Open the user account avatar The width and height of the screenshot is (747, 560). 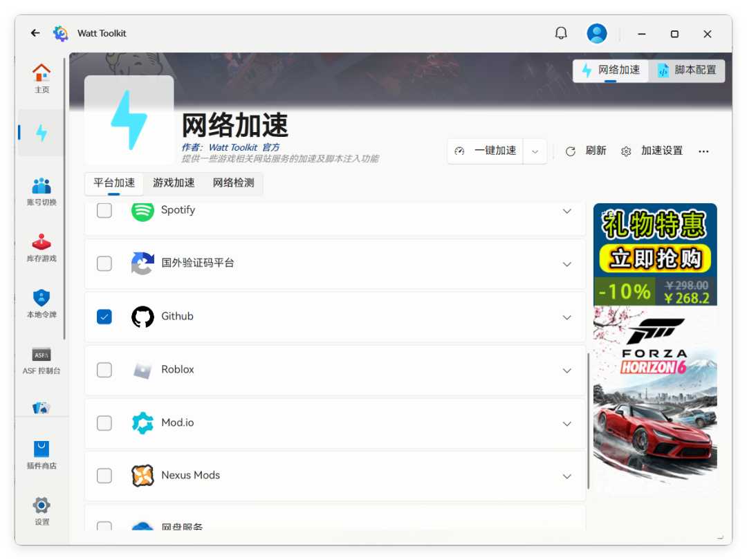pyautogui.click(x=596, y=33)
